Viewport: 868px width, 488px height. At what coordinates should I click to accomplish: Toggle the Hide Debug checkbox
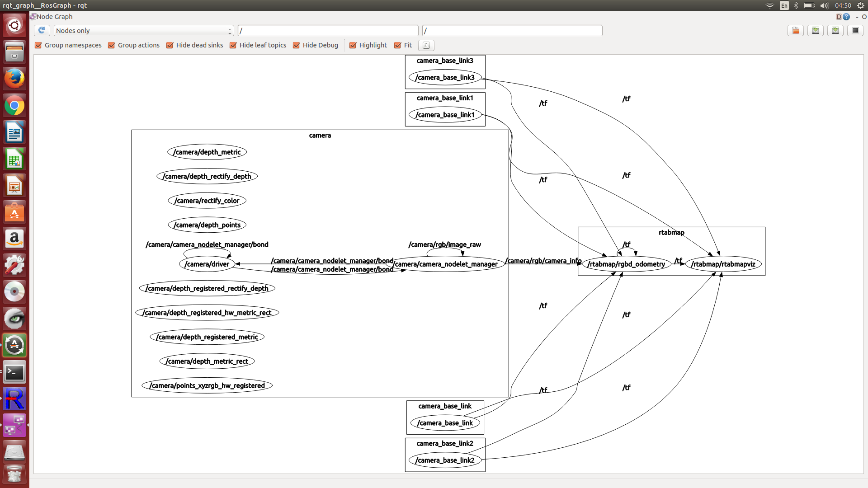pos(297,45)
